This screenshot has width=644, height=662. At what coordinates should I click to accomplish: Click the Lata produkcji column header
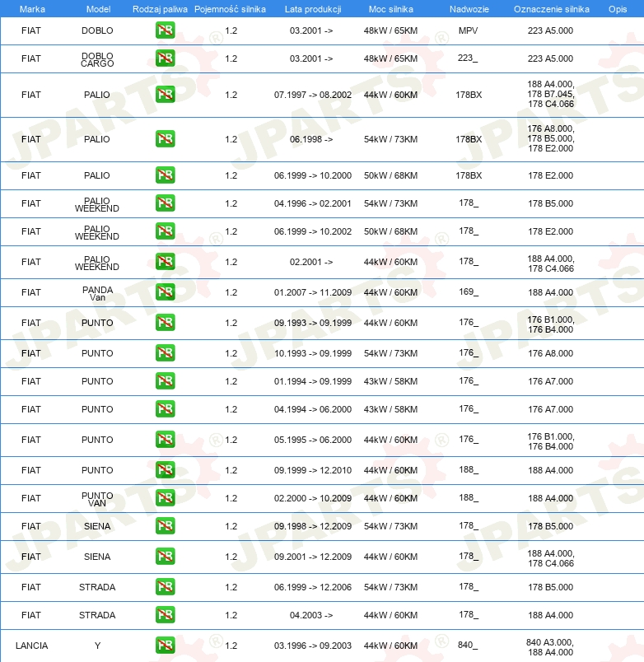pos(313,9)
